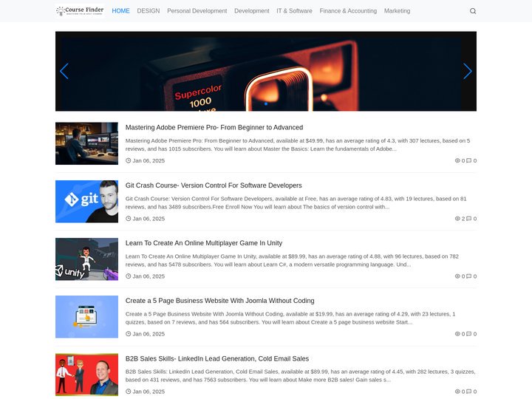This screenshot has height=399, width=532.
Task: Click Jan 06, 2025 under Git course
Action: click(149, 219)
